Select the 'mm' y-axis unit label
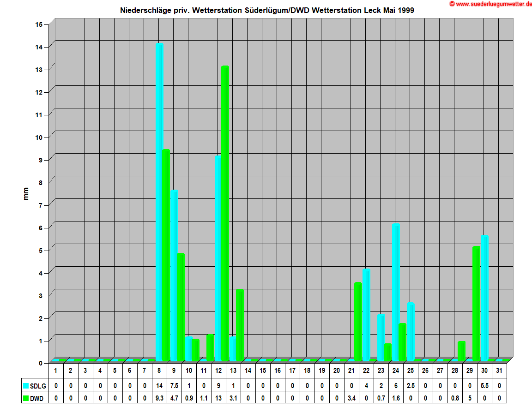Viewport: 532px width, 407px height. point(26,194)
